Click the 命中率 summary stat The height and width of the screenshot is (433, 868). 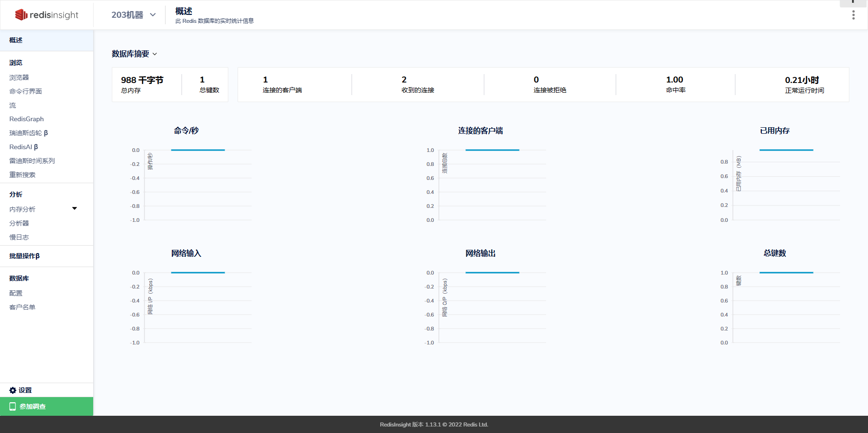click(x=674, y=84)
